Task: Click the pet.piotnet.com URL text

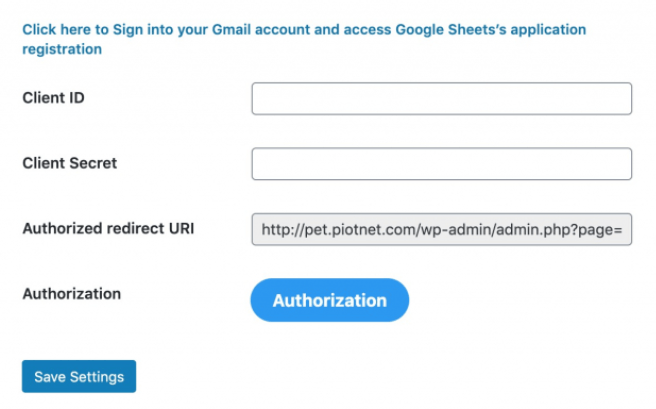Action: (x=441, y=230)
